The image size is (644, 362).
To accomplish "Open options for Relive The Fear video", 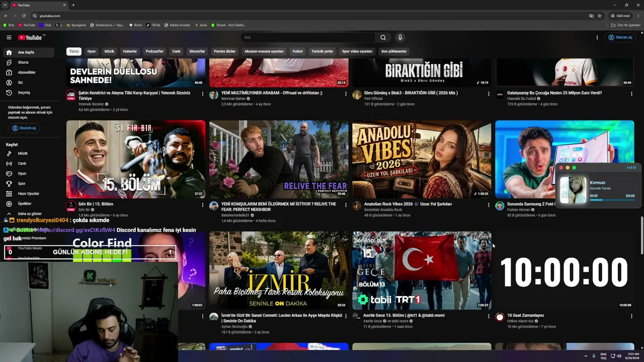I will (x=346, y=205).
